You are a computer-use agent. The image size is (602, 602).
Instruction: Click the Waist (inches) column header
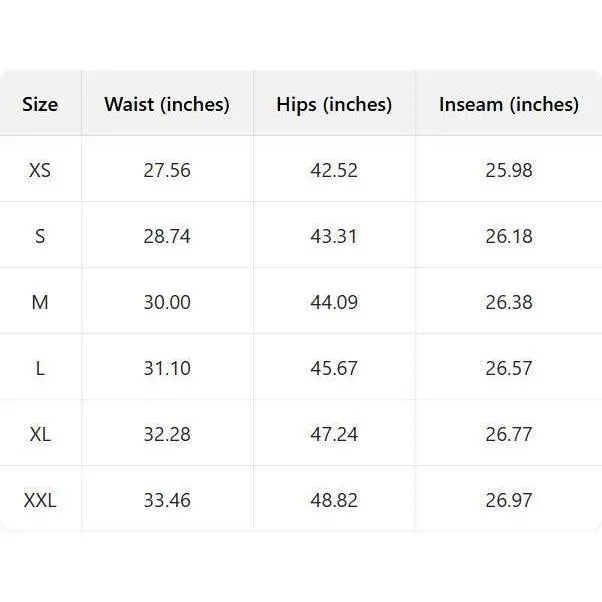coord(167,104)
